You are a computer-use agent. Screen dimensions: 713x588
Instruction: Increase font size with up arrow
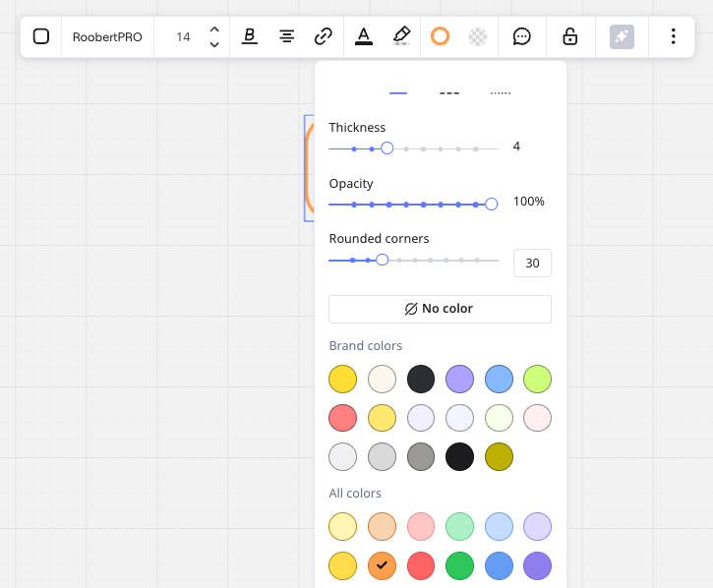coord(214,29)
